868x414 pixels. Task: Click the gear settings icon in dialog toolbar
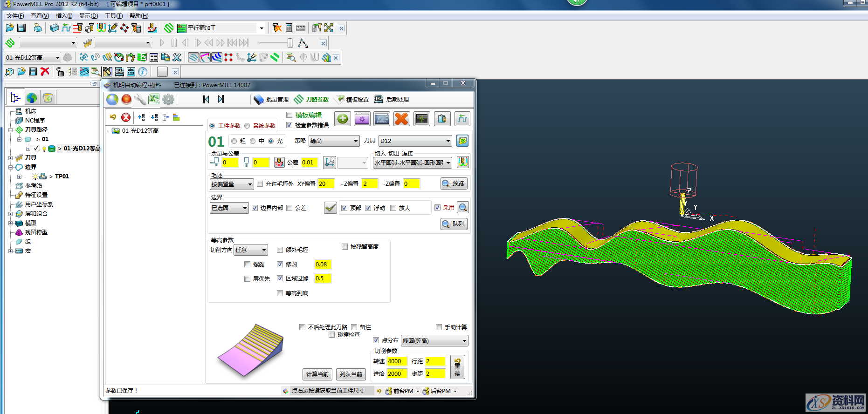(x=168, y=99)
